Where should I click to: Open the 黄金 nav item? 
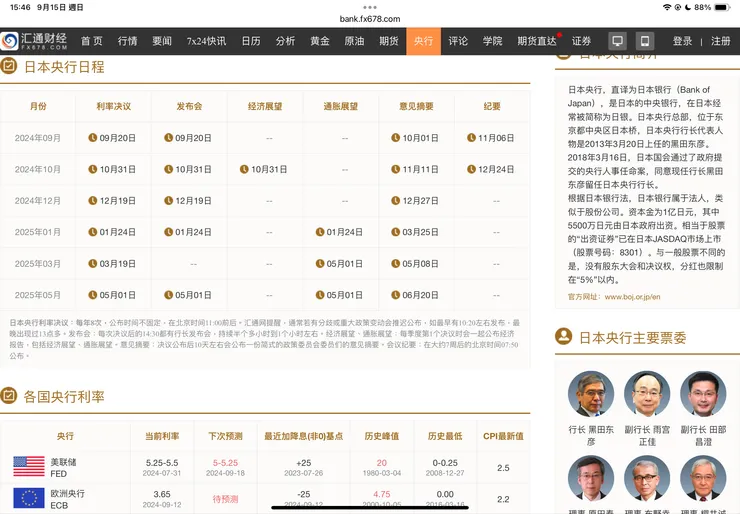point(320,41)
